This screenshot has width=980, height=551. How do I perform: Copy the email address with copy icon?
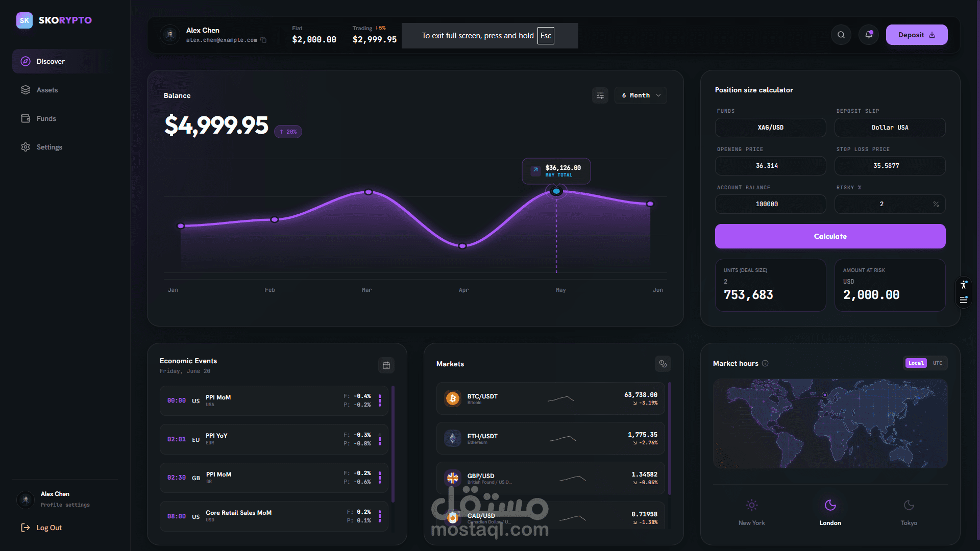pyautogui.click(x=263, y=40)
